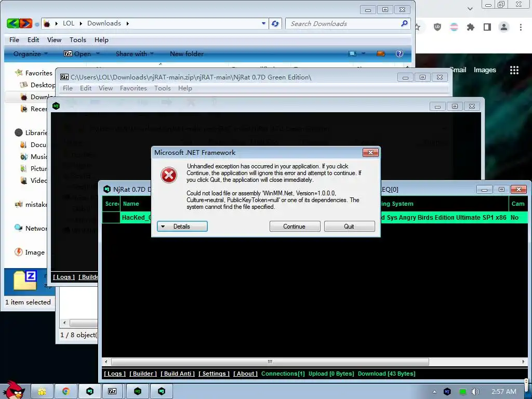Click the Cam column header in NjRat
The image size is (532, 399).
pos(518,204)
